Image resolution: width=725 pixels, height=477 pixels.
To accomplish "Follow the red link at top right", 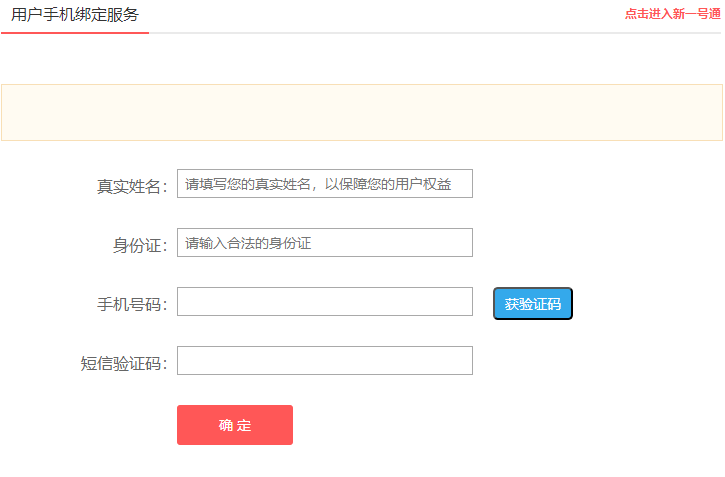I will (672, 14).
